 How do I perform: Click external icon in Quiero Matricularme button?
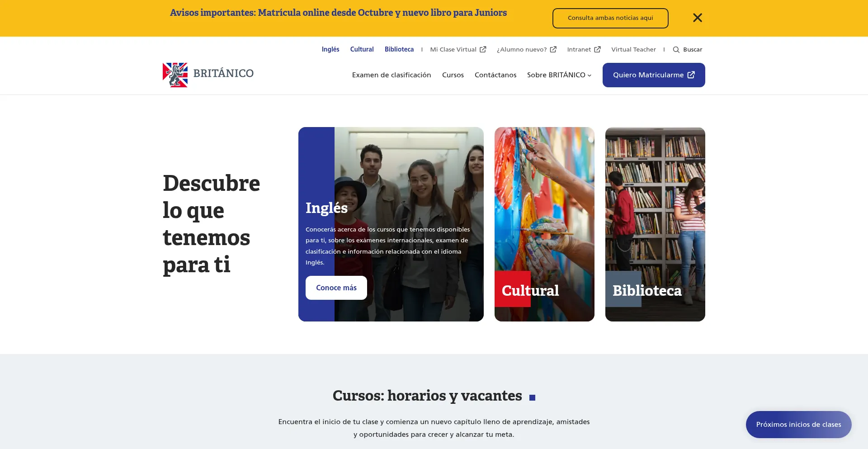point(691,75)
